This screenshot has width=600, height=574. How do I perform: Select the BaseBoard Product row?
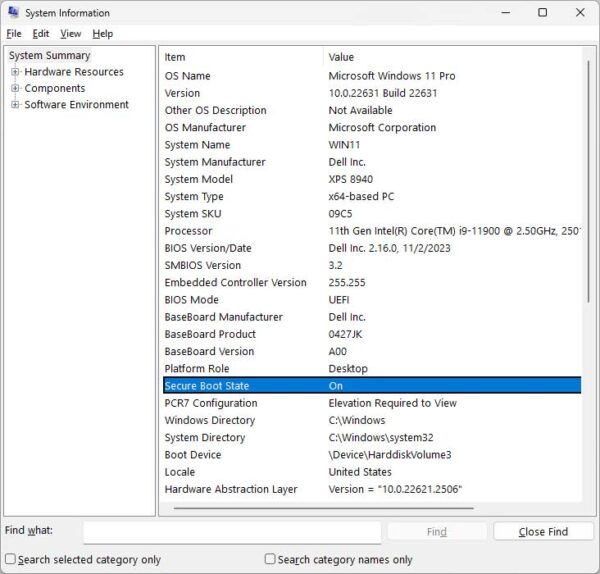(372, 334)
